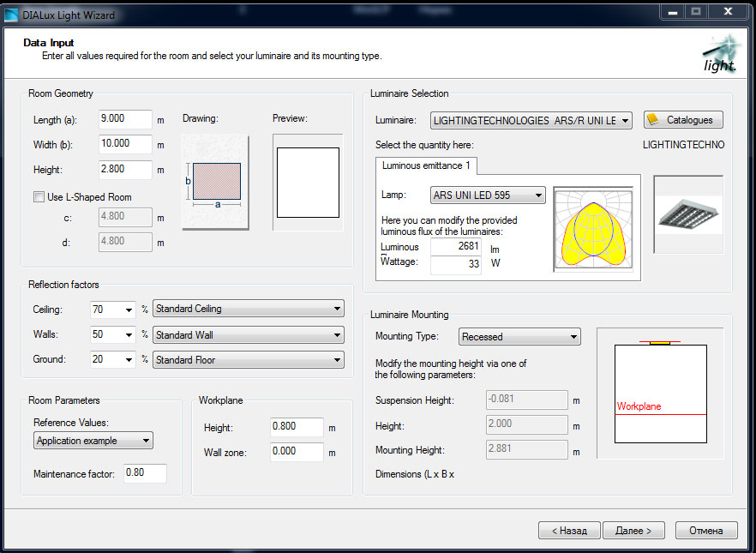The height and width of the screenshot is (553, 756).
Task: Select the Luminous emittance 1 tab
Action: point(426,165)
